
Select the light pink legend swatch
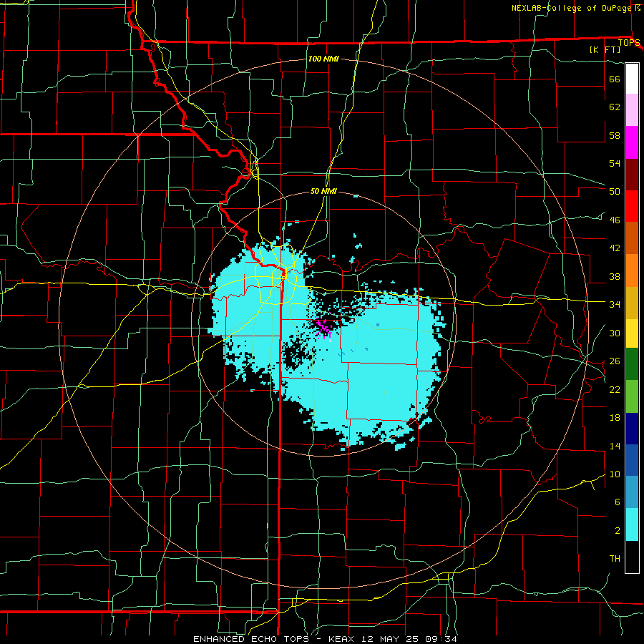point(632,110)
